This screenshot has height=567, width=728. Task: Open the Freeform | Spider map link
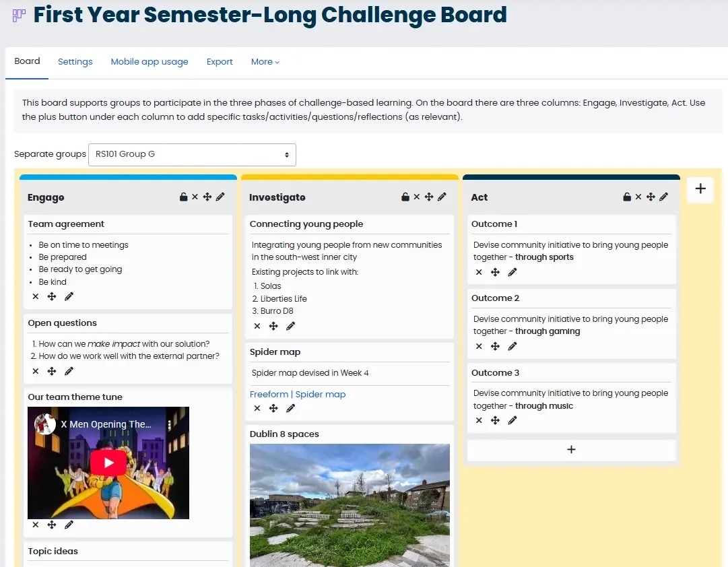tap(298, 394)
